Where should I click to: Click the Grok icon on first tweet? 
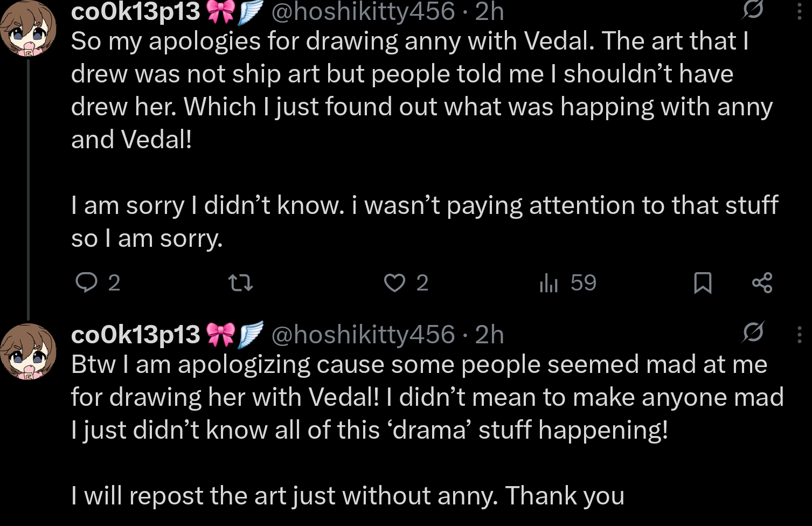[752, 10]
